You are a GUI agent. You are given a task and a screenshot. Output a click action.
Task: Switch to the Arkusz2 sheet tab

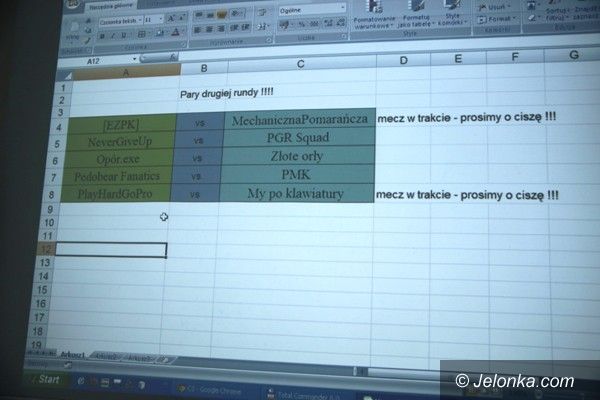(x=109, y=357)
